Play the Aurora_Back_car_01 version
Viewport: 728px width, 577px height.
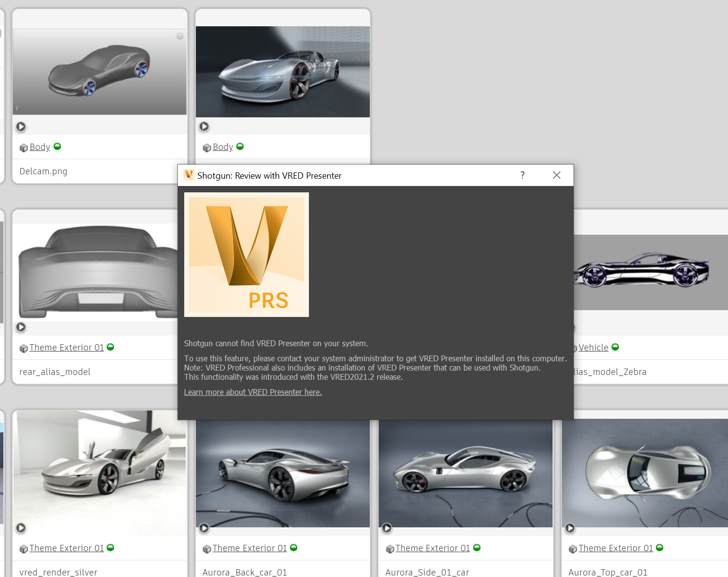pos(204,528)
